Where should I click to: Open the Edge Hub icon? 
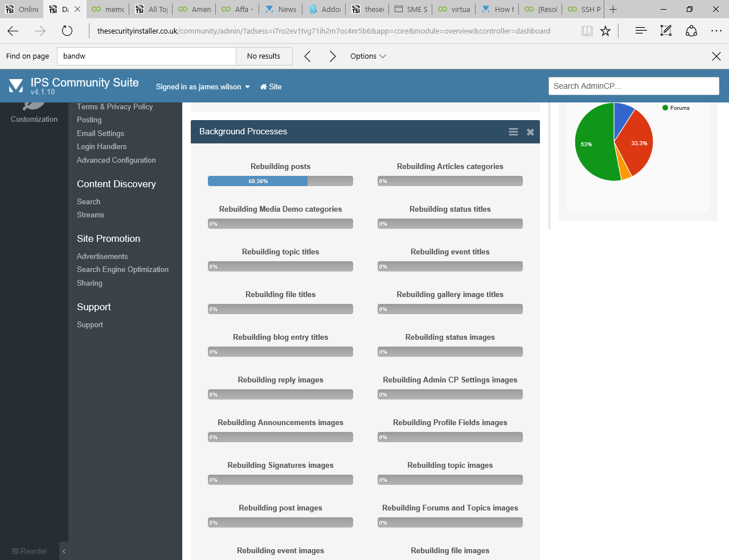[641, 31]
